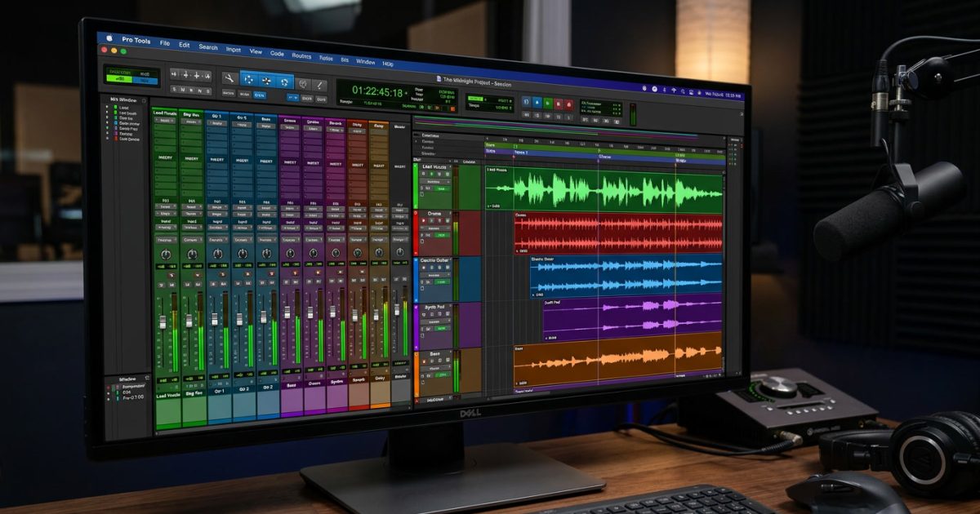
Task: Click the green transport button
Action: point(548,103)
